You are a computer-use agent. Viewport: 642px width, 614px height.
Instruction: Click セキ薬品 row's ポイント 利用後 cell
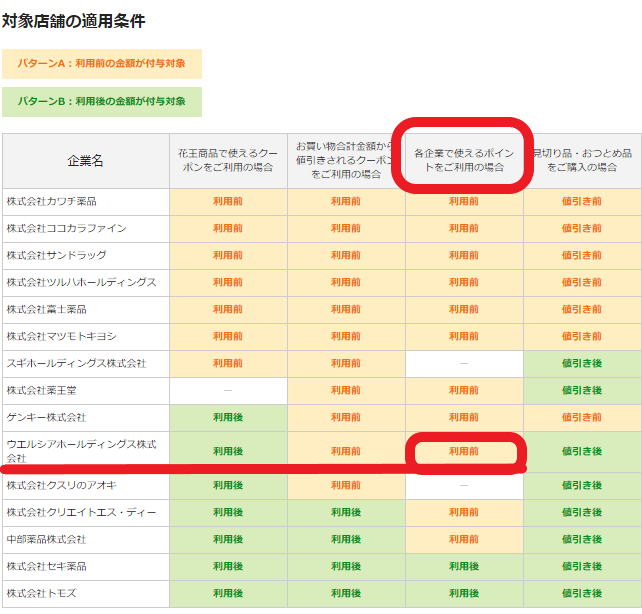(464, 567)
